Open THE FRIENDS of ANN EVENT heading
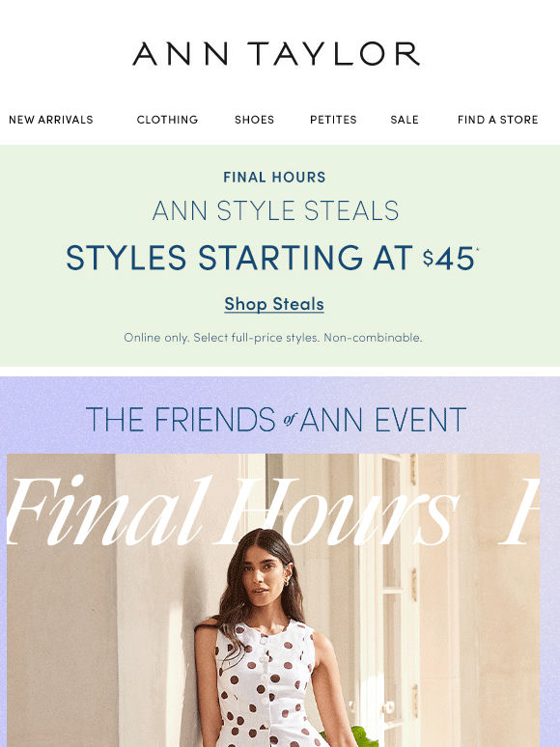560x747 pixels. click(x=276, y=419)
